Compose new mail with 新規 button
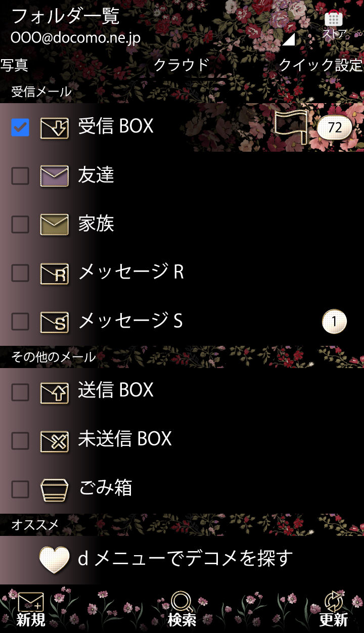 click(31, 610)
